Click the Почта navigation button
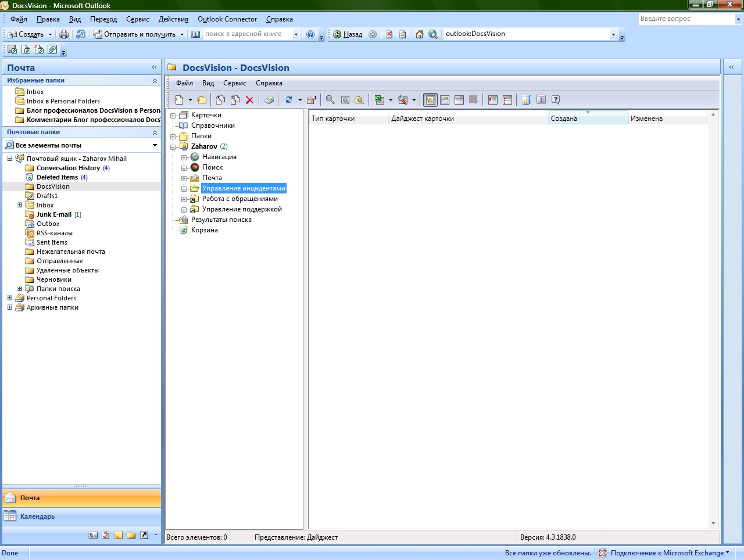This screenshot has width=744, height=560. point(81,498)
